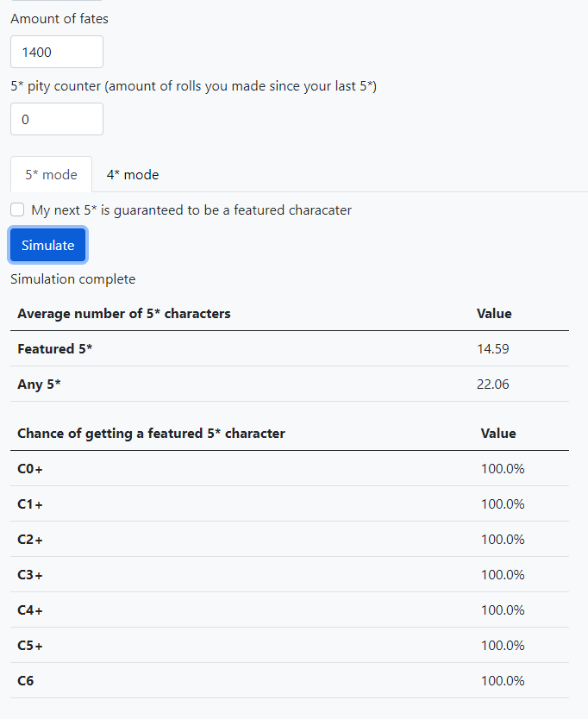Switch to the 5* mode tab
Viewport: 588px width, 719px height.
(51, 174)
